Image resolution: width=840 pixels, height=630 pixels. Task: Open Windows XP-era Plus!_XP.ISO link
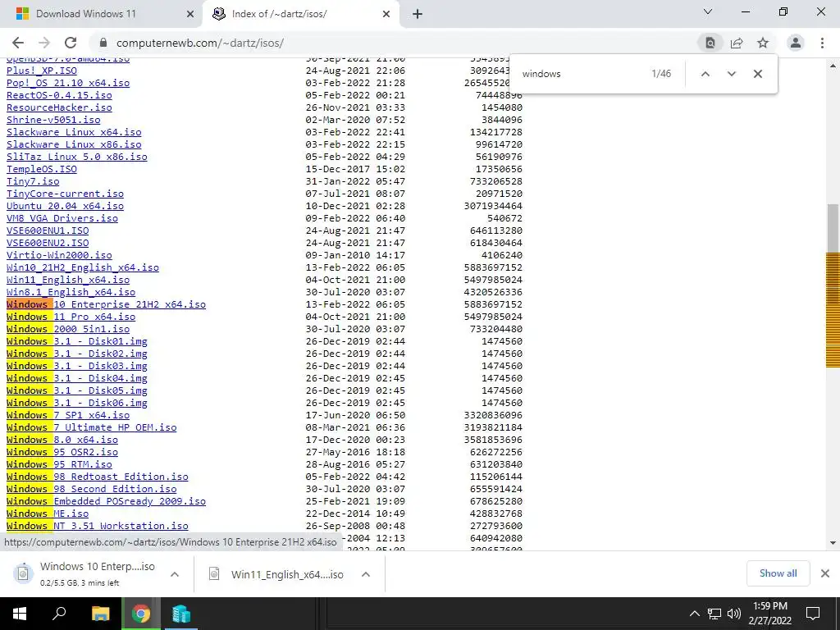(x=42, y=71)
